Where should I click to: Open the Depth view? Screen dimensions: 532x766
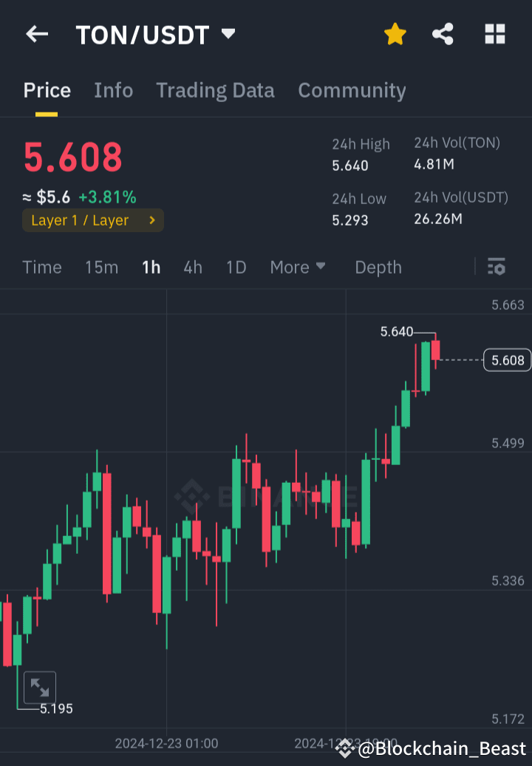coord(378,267)
